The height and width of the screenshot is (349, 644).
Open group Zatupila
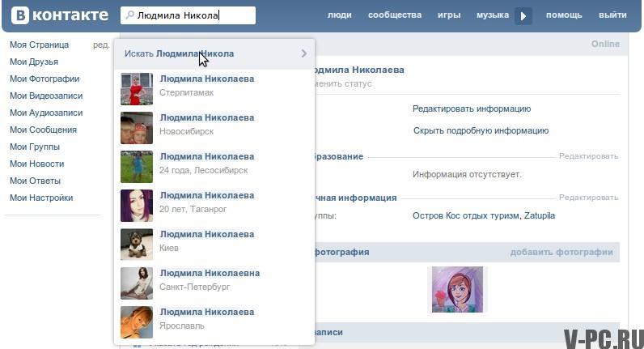[540, 216]
